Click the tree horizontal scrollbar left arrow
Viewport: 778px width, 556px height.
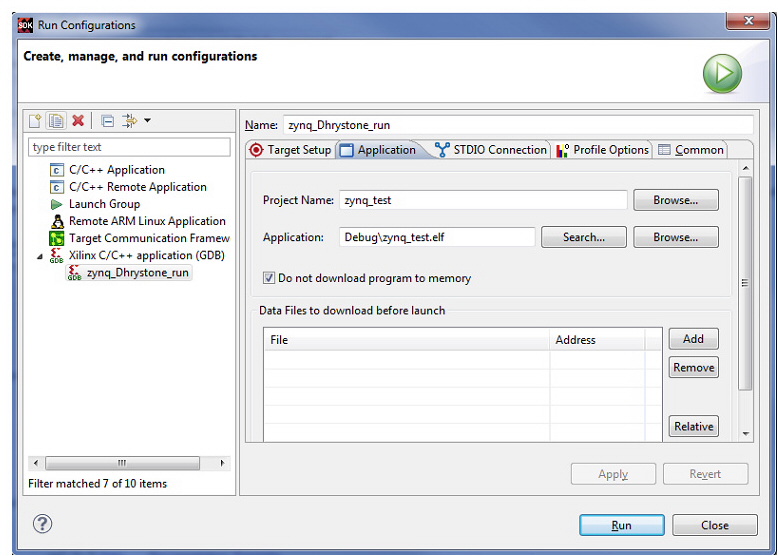coord(36,463)
